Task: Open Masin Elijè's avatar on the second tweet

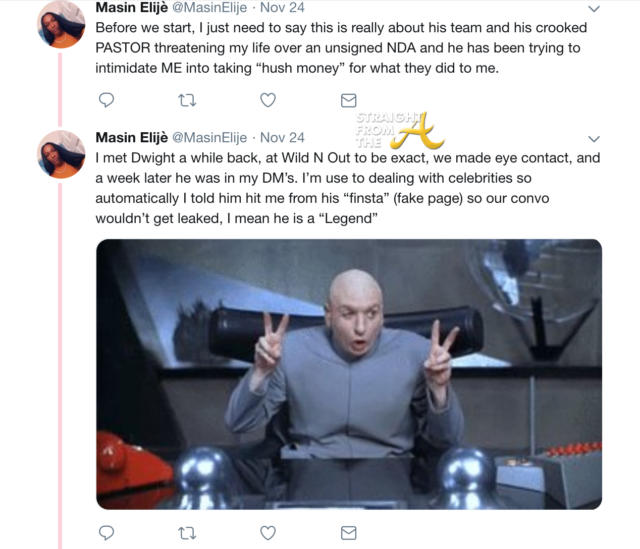Action: (61, 154)
